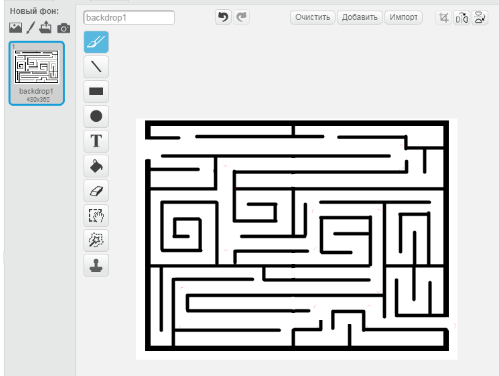Choose the Select and move tool
499x376 pixels.
[x=96, y=216]
